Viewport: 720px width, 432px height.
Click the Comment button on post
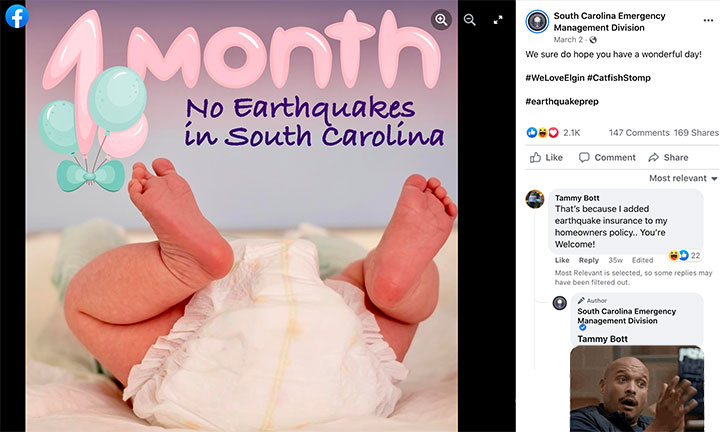(606, 157)
